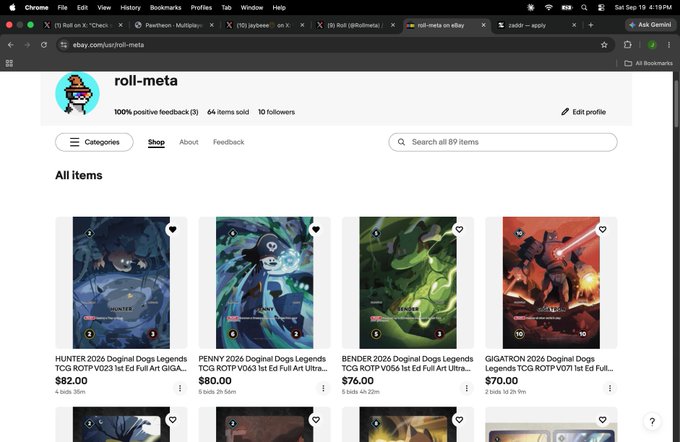Open Spotlight search icon in menu bar

(x=584, y=7)
